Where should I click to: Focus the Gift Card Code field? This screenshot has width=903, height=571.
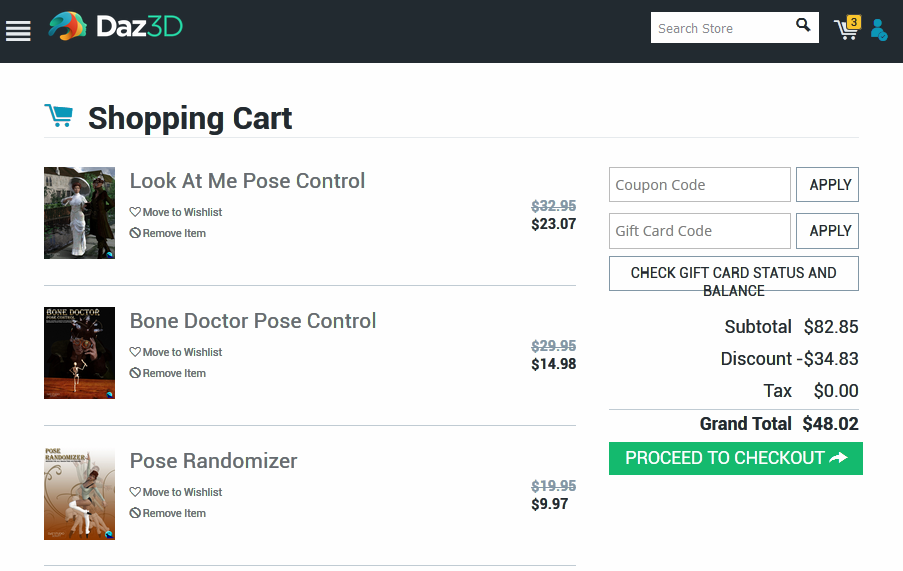(x=699, y=231)
